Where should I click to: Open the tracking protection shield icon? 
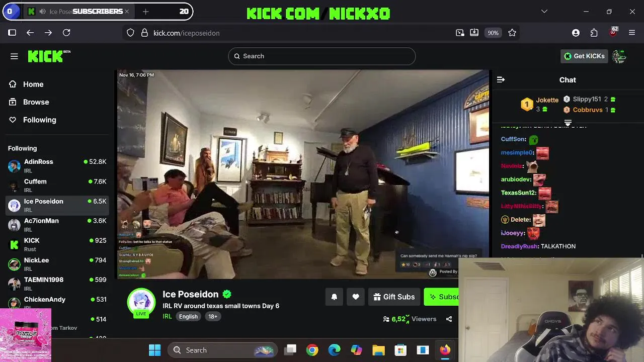[x=130, y=33]
